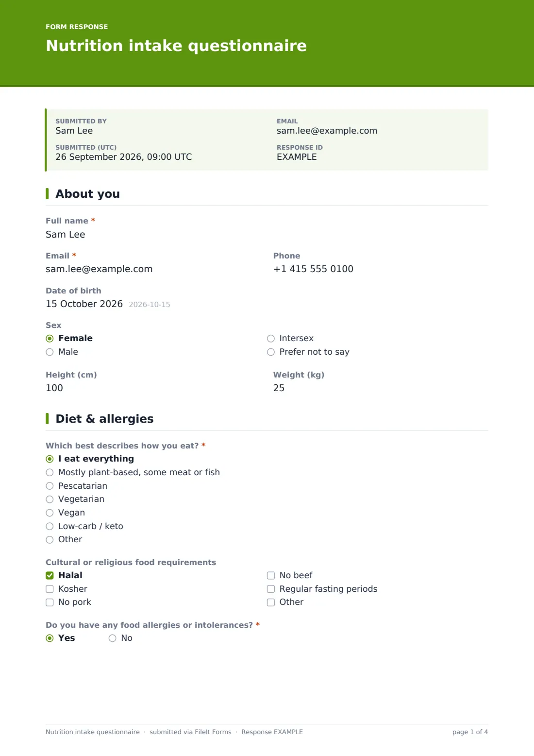Viewport: 534px width, 756px height.
Task: Select No for food allergies
Action: (x=112, y=638)
